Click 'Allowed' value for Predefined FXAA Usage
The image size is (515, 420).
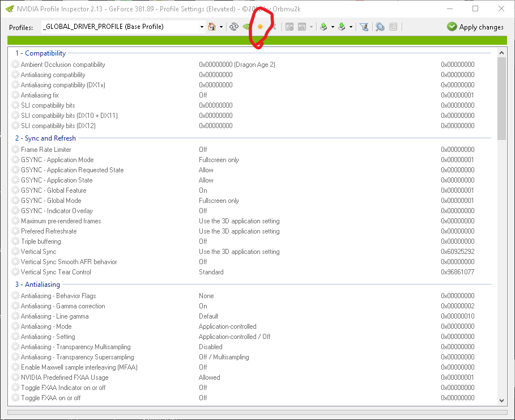click(210, 377)
